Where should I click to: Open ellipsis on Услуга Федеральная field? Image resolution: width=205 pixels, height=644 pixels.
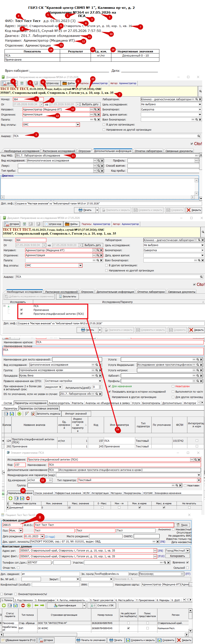click(x=194, y=365)
